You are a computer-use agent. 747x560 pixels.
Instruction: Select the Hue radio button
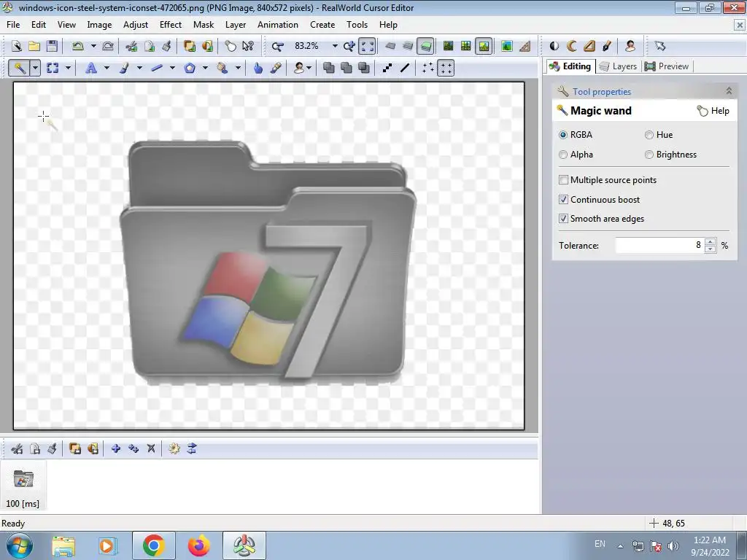tap(649, 135)
